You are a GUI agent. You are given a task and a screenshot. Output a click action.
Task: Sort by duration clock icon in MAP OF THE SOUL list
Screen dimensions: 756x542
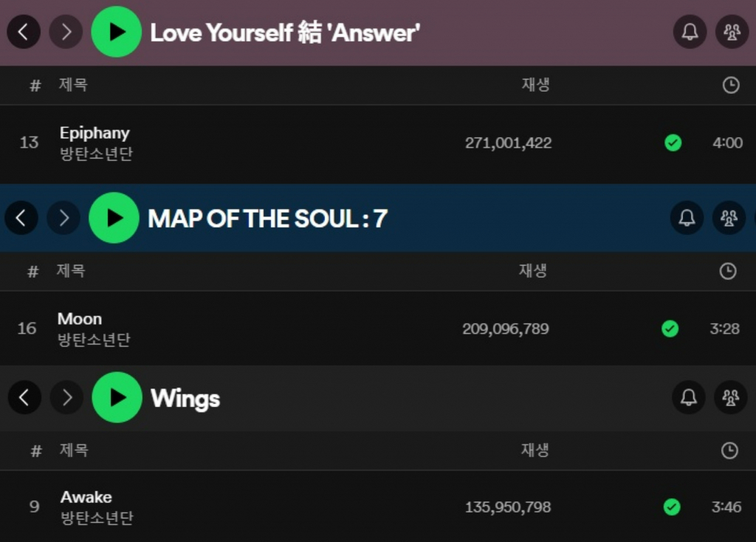click(x=728, y=271)
